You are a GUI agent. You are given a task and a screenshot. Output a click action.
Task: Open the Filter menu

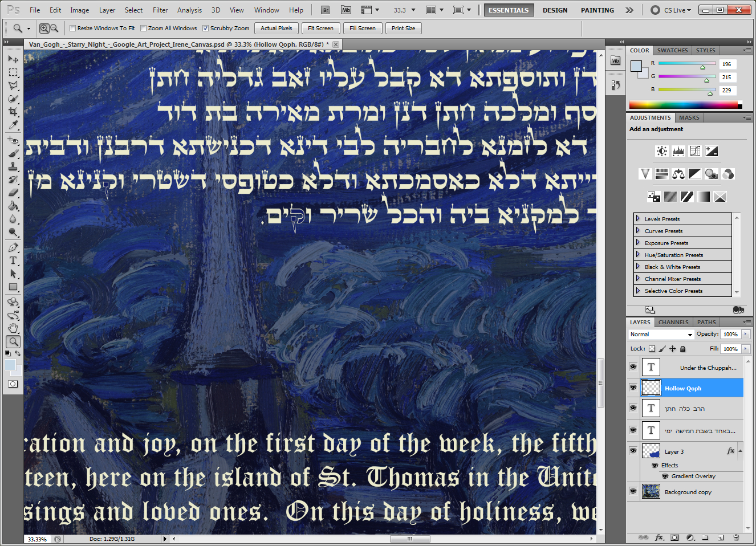pyautogui.click(x=160, y=10)
